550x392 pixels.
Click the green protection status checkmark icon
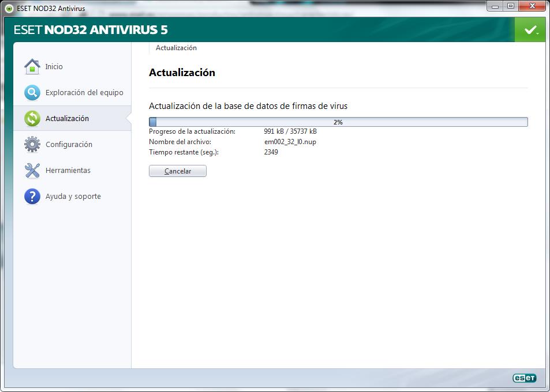point(530,30)
